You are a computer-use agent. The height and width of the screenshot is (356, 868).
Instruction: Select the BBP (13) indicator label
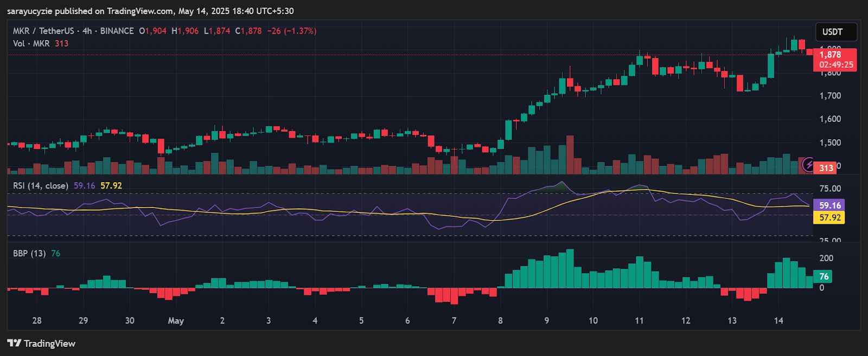point(29,253)
